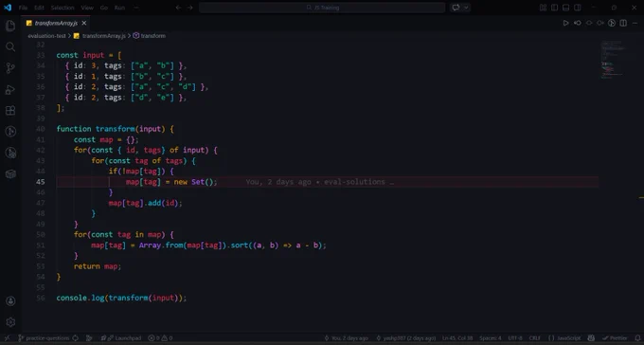Image resolution: width=644 pixels, height=345 pixels.
Task: Click the 'console.log(transform(input));' line
Action: (121, 298)
